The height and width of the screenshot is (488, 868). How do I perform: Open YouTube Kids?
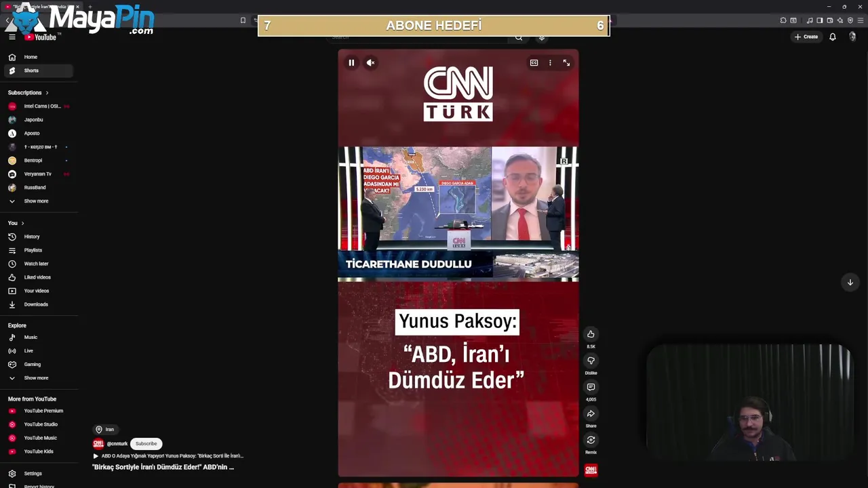click(x=39, y=451)
